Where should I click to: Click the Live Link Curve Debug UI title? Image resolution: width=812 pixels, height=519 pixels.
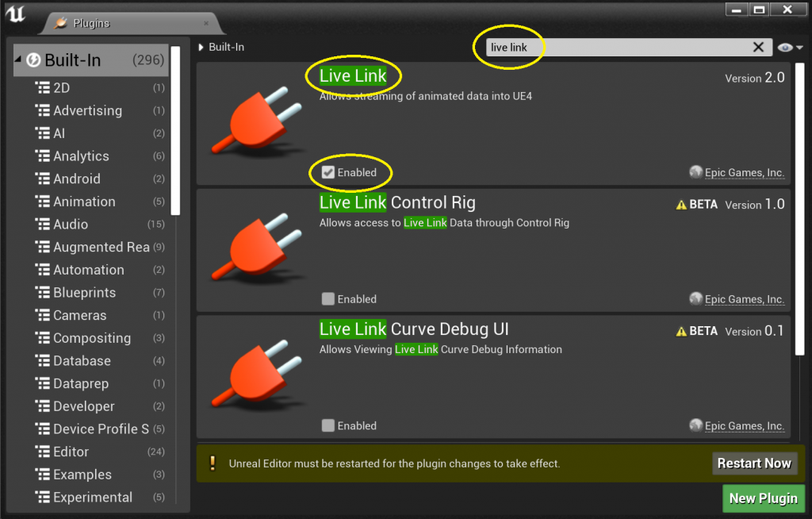pyautogui.click(x=414, y=329)
